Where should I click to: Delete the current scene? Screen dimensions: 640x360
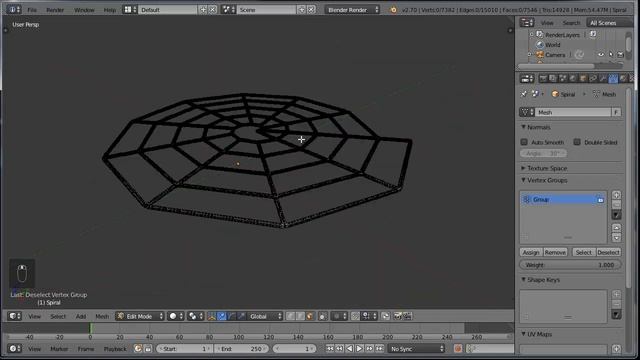pyautogui.click(x=311, y=9)
